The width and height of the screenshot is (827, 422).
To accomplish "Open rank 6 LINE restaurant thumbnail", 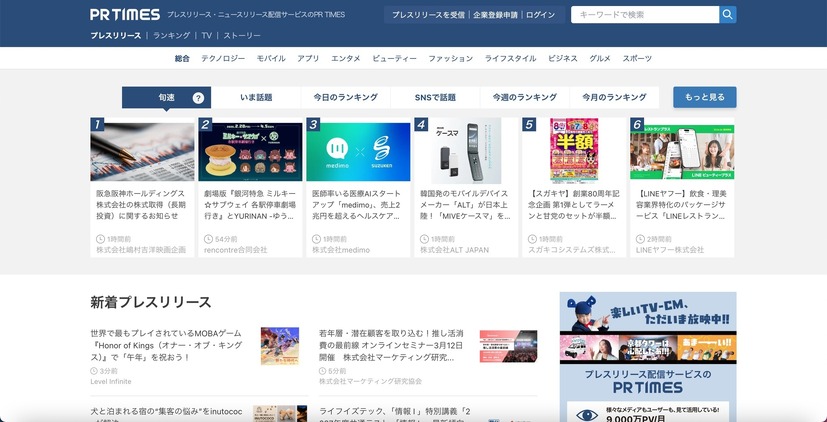I will [682, 152].
